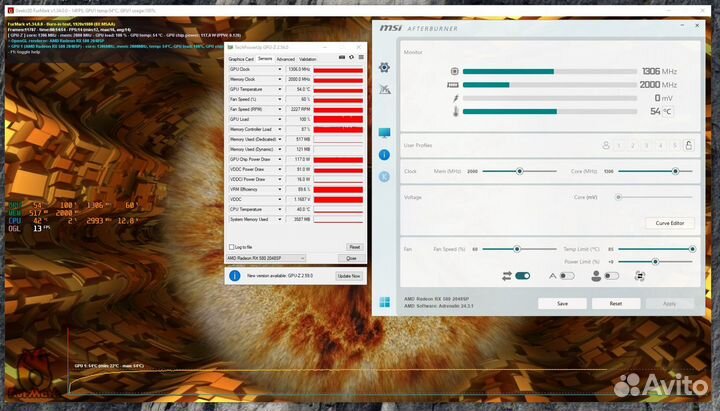
Task: Open the AMD Radeon RX 580 GPU selector
Action: [x=265, y=259]
